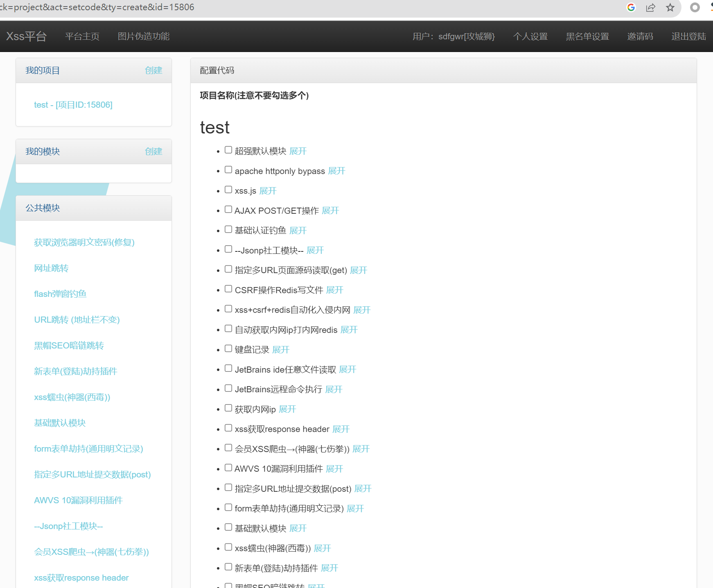Check the JetBrains远程命令执行 checkbox
The height and width of the screenshot is (588, 713).
pos(228,388)
